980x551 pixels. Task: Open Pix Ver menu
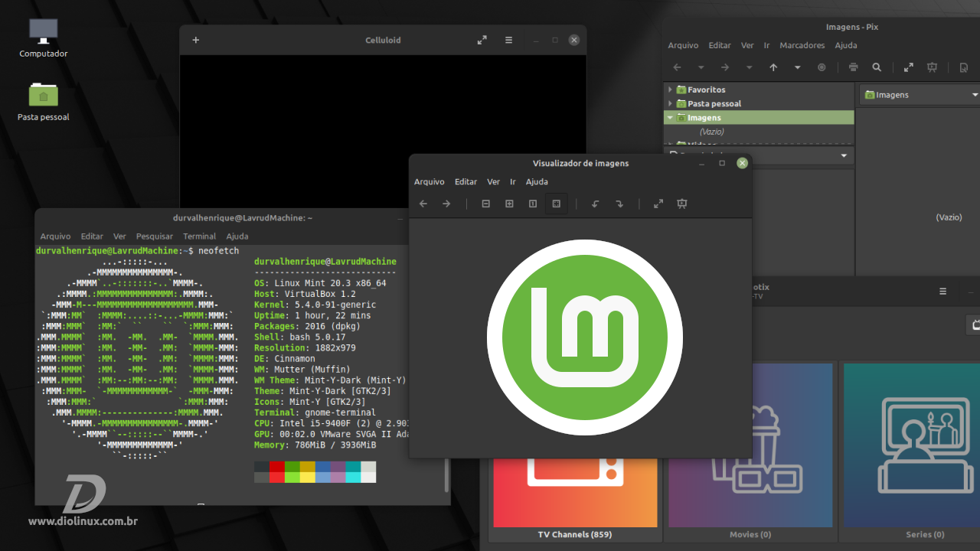pyautogui.click(x=747, y=45)
